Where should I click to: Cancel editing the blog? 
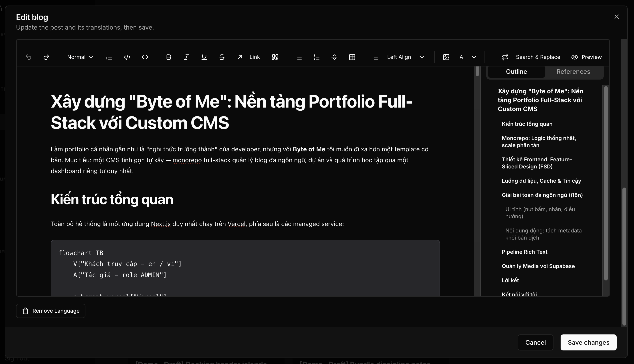[535, 342]
